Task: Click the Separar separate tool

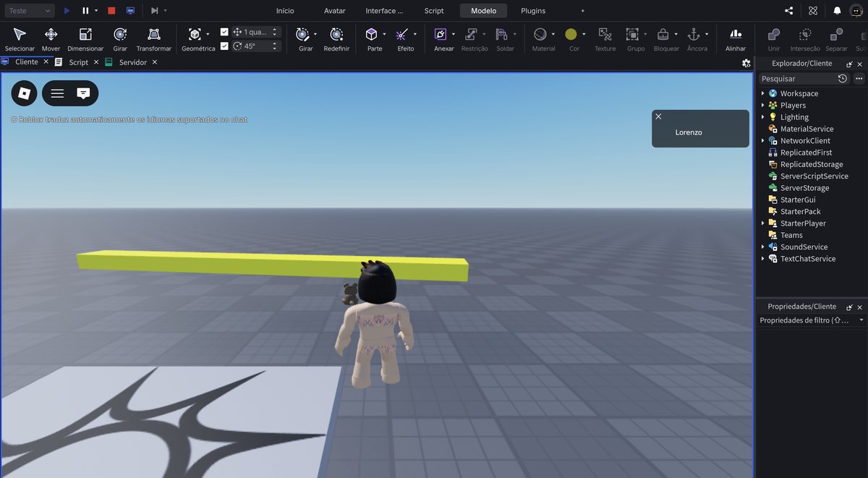Action: (x=836, y=39)
